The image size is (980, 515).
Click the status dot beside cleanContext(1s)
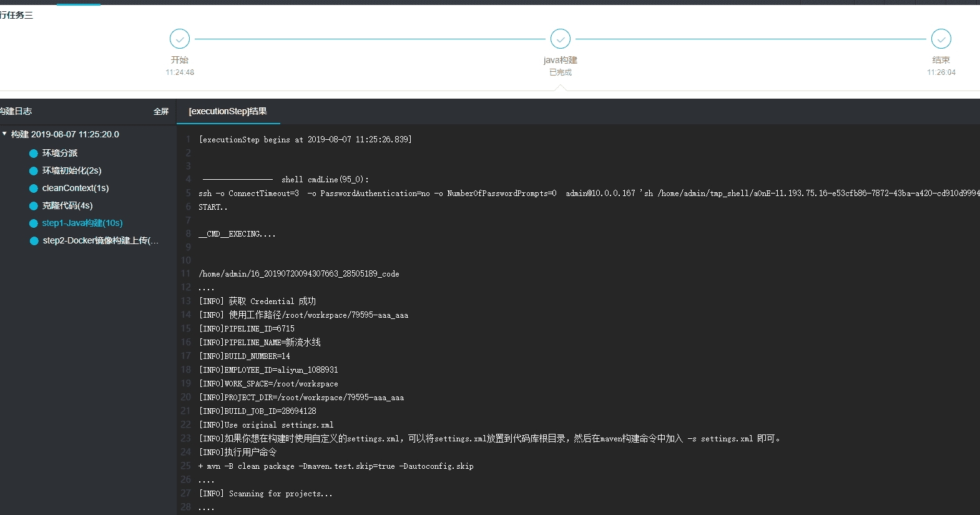click(x=34, y=189)
